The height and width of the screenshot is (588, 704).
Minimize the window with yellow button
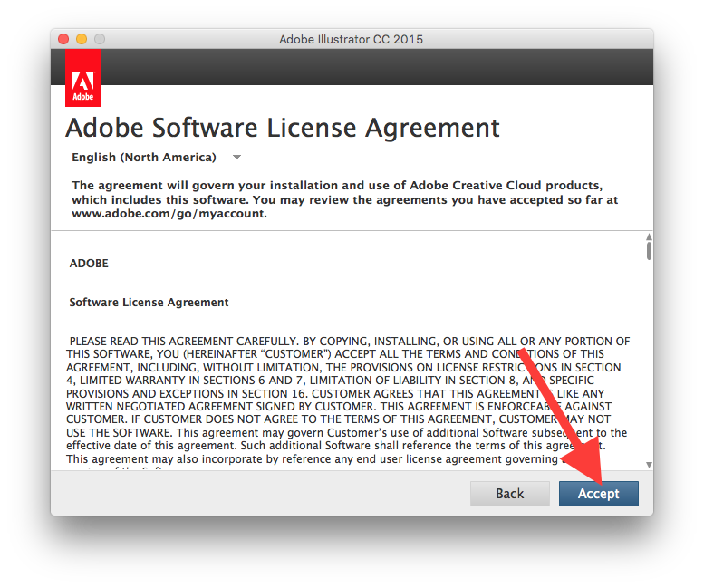82,39
